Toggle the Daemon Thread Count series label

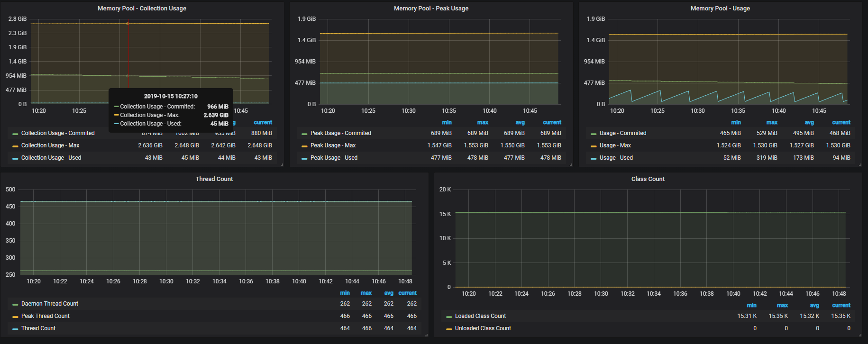50,304
